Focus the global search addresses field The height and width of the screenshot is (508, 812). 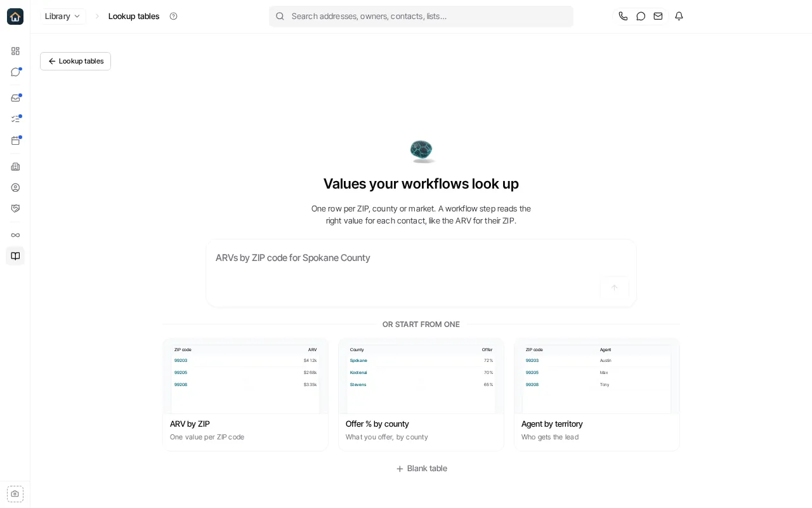tap(421, 17)
